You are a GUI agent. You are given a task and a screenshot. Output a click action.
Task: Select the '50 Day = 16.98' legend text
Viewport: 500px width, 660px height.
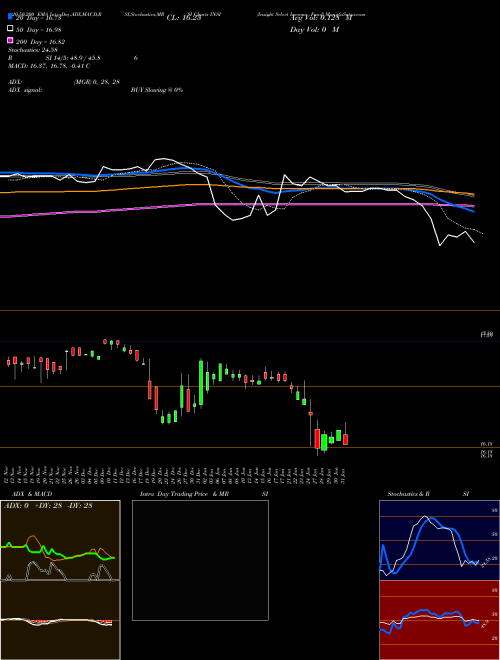(38, 30)
